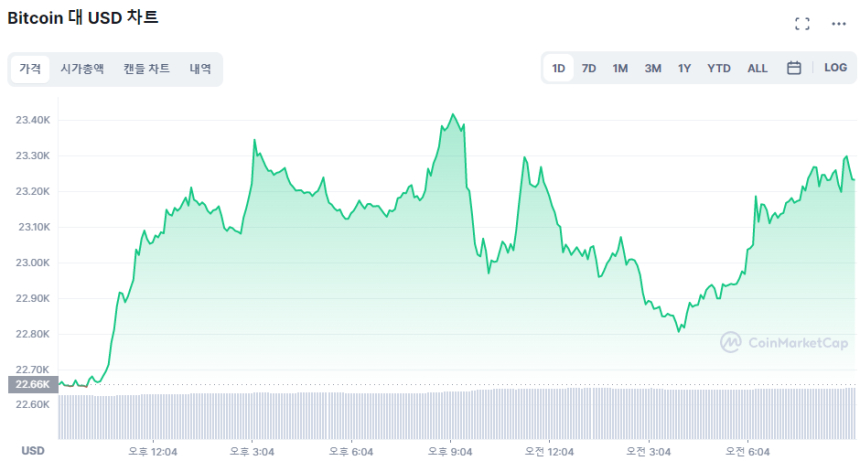Open the chart in fullscreen mode
Screen dimensions: 860x461
tap(802, 24)
